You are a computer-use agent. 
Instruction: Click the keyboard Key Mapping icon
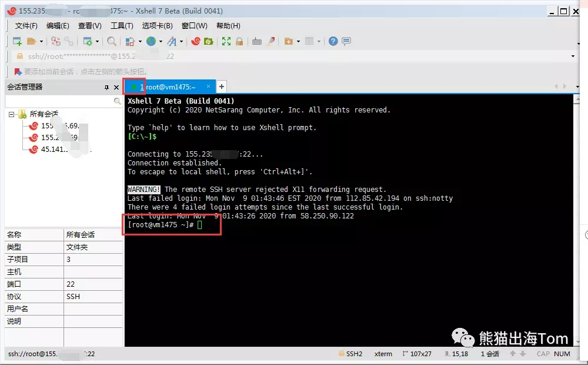[257, 41]
